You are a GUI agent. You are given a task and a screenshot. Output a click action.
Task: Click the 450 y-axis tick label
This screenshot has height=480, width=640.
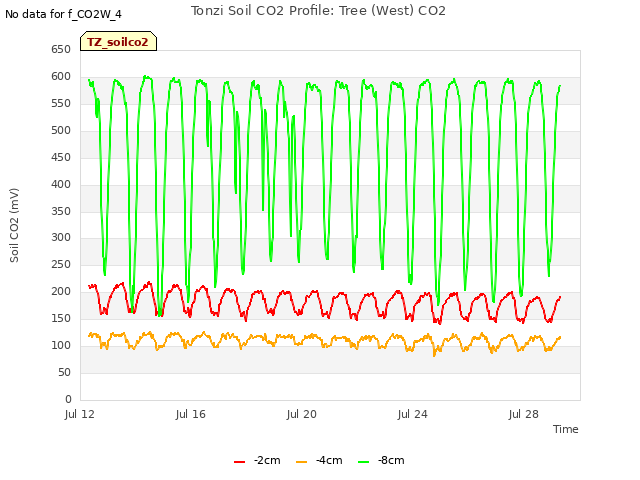pos(61,157)
